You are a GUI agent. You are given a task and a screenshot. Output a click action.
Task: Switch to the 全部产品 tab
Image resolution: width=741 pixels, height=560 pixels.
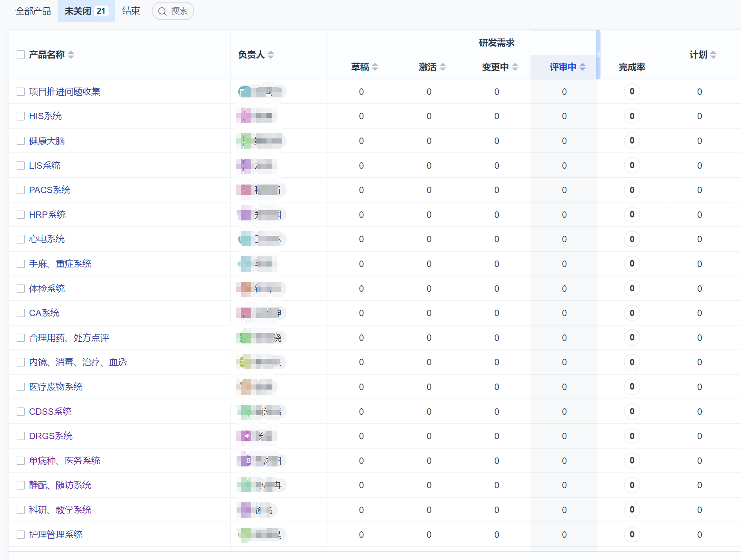[x=33, y=11]
